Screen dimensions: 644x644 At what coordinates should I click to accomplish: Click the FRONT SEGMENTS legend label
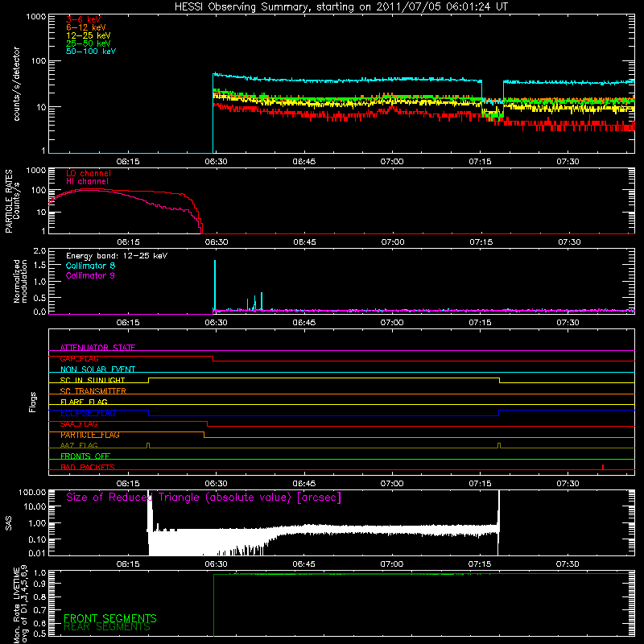(x=110, y=618)
